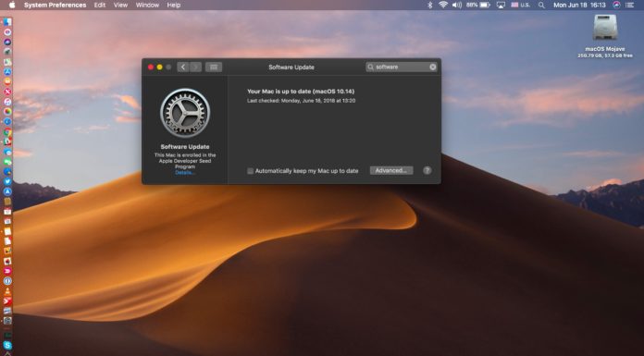644x356 pixels.
Task: Open Twitter from the Dock
Action: (7, 181)
